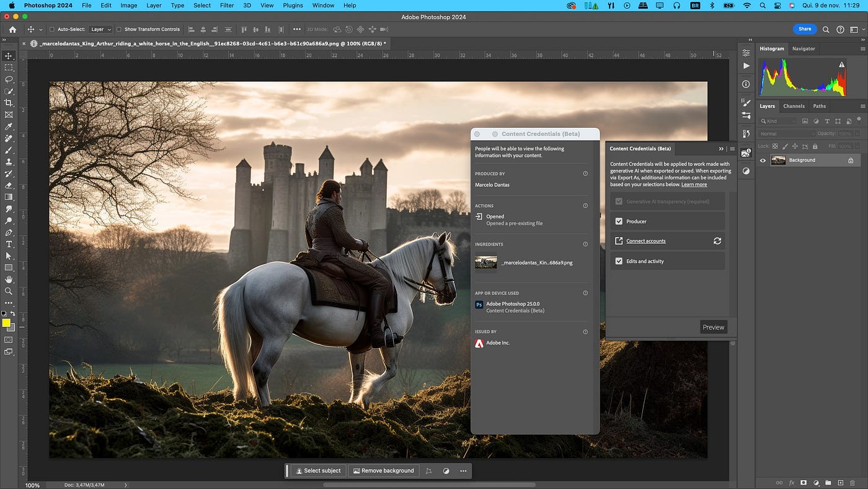The height and width of the screenshot is (489, 868).
Task: Pick the Eyedropper tool
Action: click(9, 127)
